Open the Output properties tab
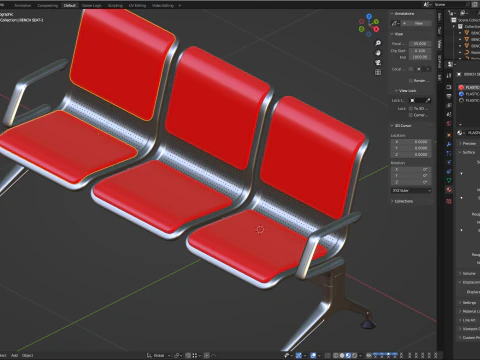The height and width of the screenshot is (360, 480). (449, 96)
